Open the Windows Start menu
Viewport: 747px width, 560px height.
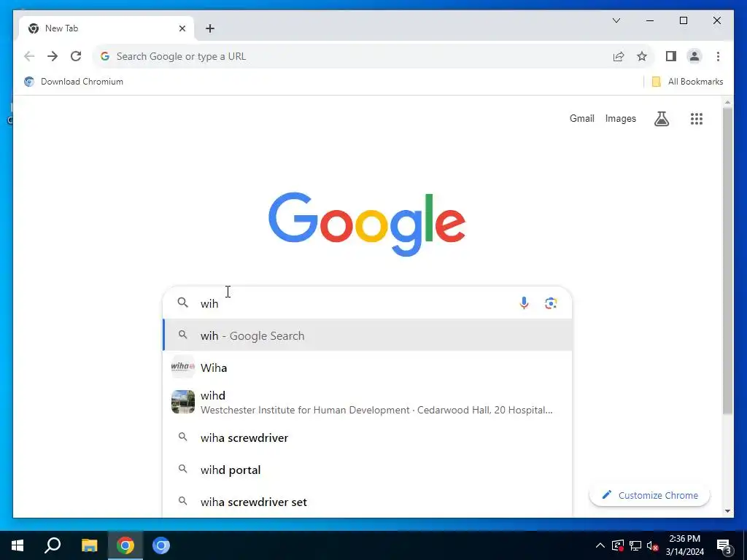pos(18,545)
